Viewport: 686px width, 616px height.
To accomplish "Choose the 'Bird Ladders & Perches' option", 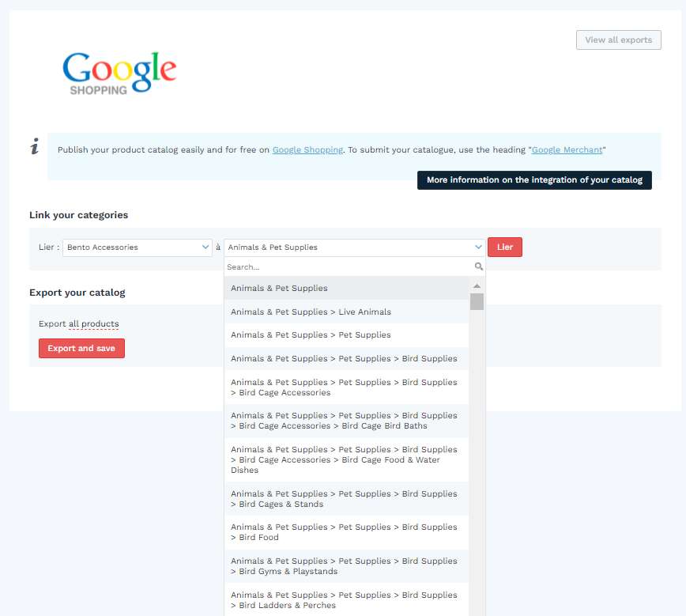I will (x=346, y=600).
